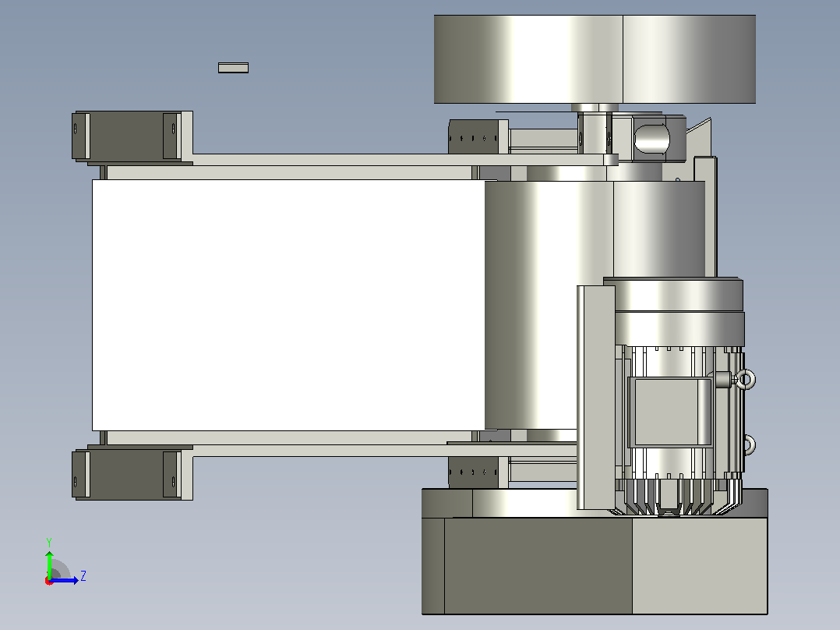Select the small isolated rectangular part above the conveyor

(x=233, y=68)
